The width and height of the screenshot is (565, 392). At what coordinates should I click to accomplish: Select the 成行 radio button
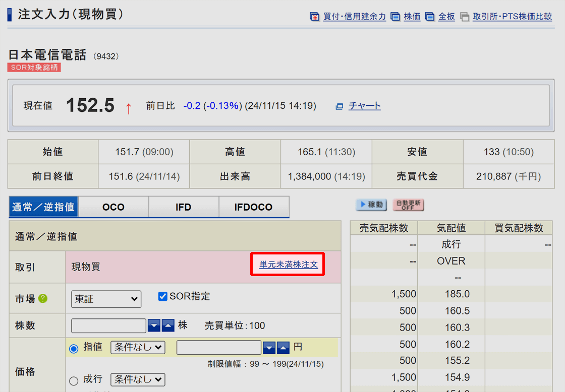click(74, 381)
